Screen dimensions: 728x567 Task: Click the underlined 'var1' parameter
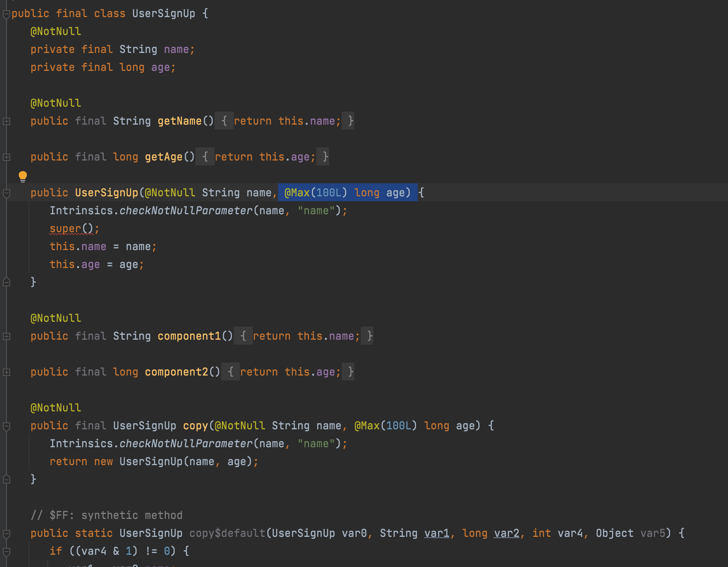tap(437, 533)
